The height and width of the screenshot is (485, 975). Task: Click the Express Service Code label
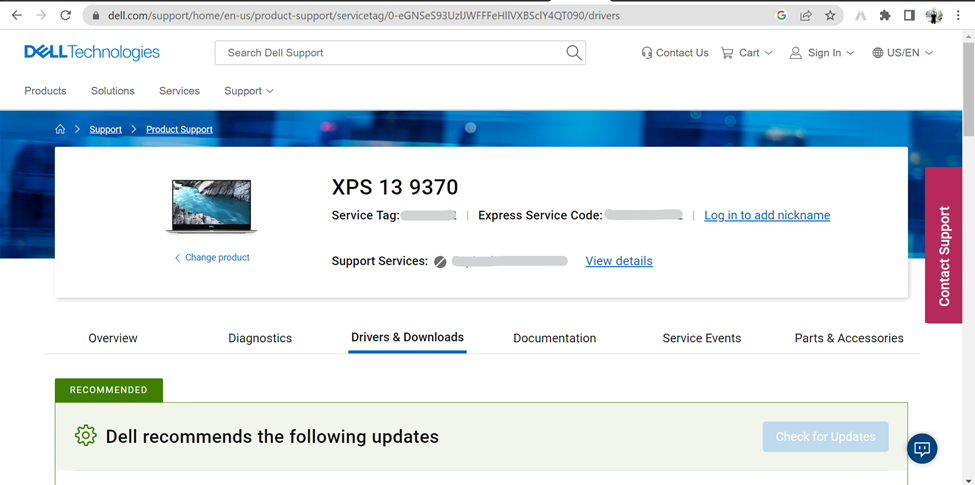click(x=540, y=215)
